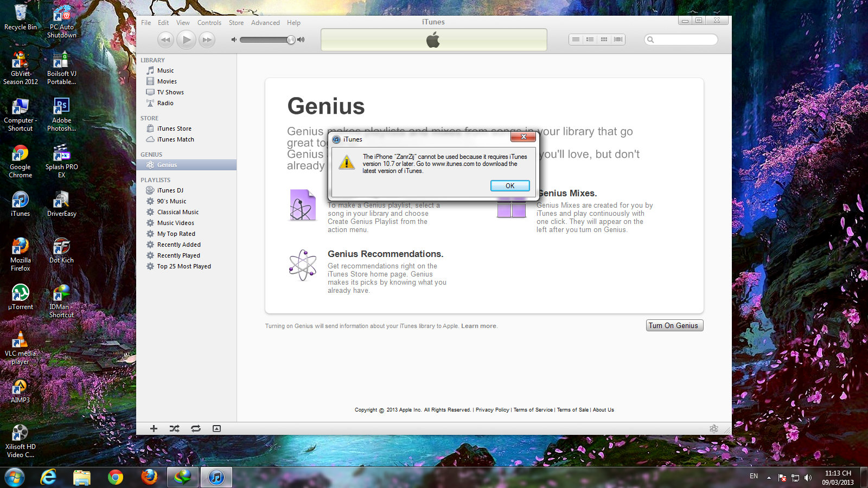Click the add playlist plus button
Image resolution: width=868 pixels, height=488 pixels.
click(x=154, y=428)
